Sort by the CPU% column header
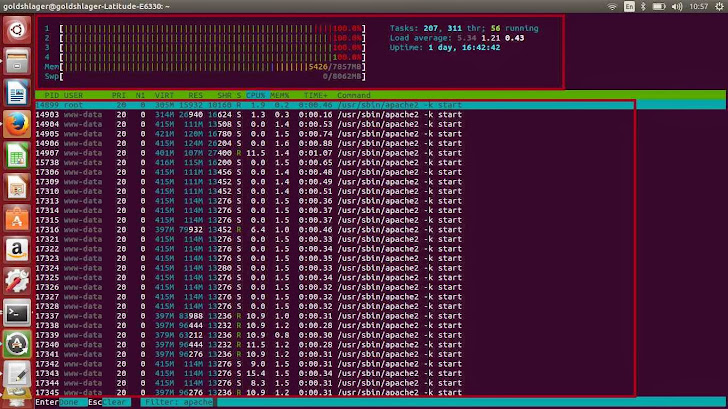The image size is (728, 409). point(256,95)
